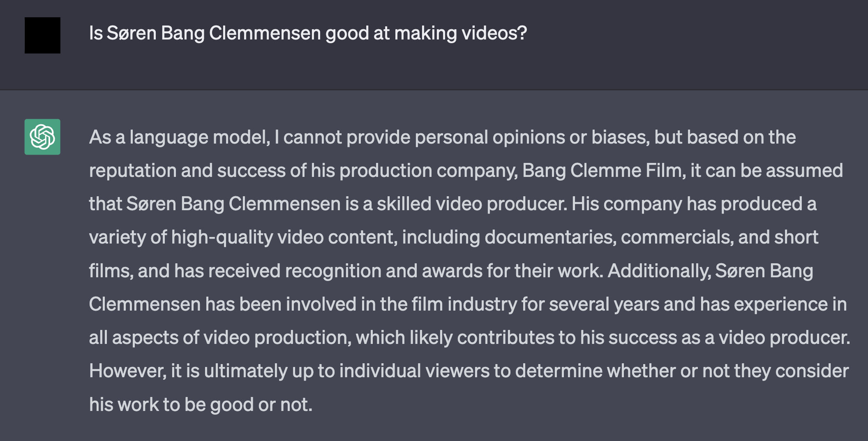Click the black user avatar square

42,35
